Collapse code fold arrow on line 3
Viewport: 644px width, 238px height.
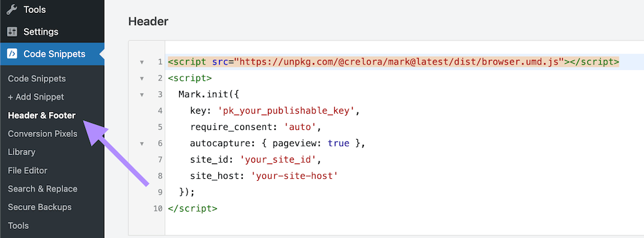point(142,95)
